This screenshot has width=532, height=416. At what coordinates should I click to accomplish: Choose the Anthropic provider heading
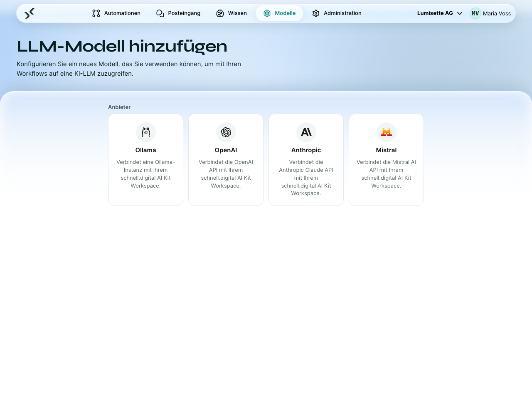(306, 150)
